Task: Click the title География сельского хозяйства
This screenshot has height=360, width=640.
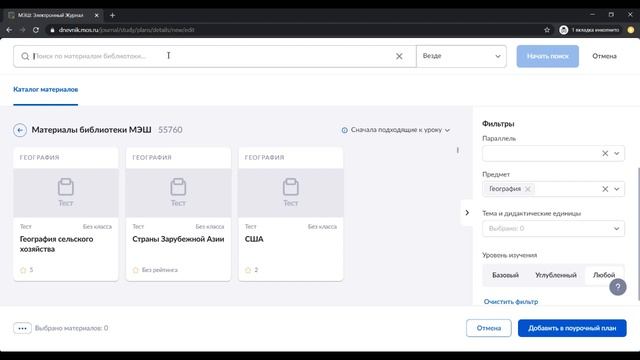Action: (x=56, y=244)
